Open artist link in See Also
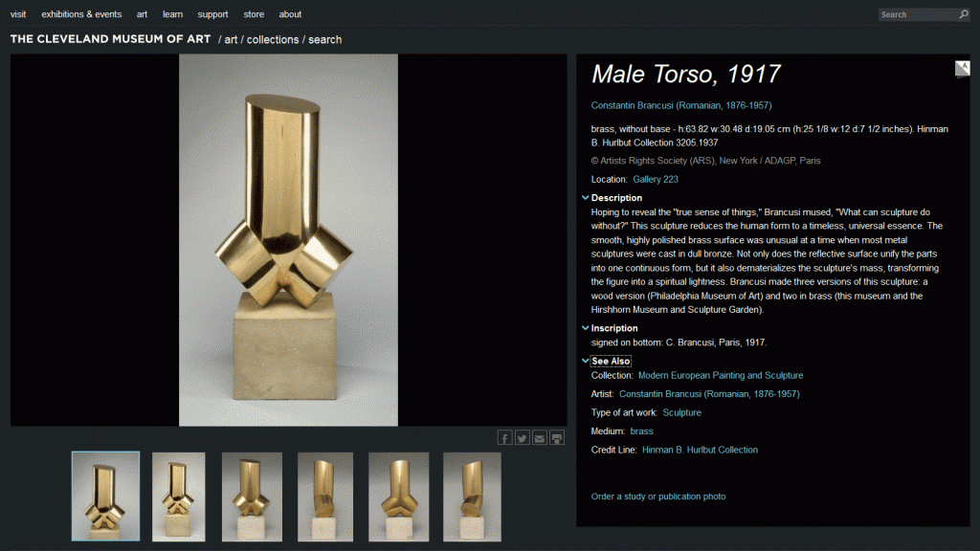The height and width of the screenshot is (551, 980). 709,394
